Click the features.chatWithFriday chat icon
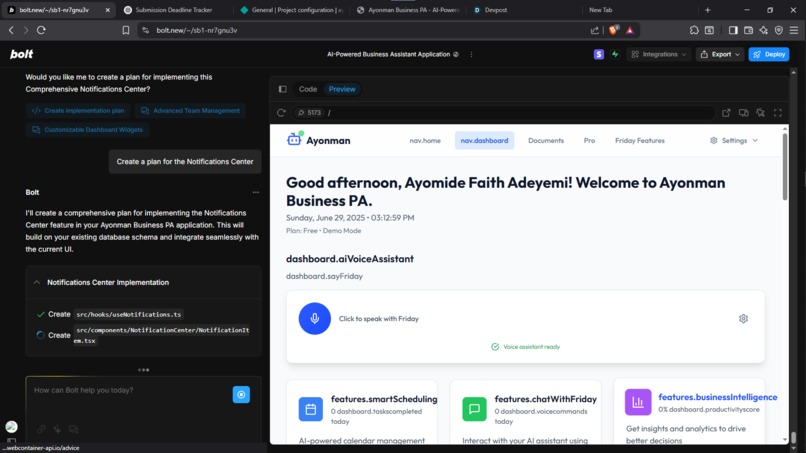This screenshot has height=453, width=806. [x=474, y=409]
